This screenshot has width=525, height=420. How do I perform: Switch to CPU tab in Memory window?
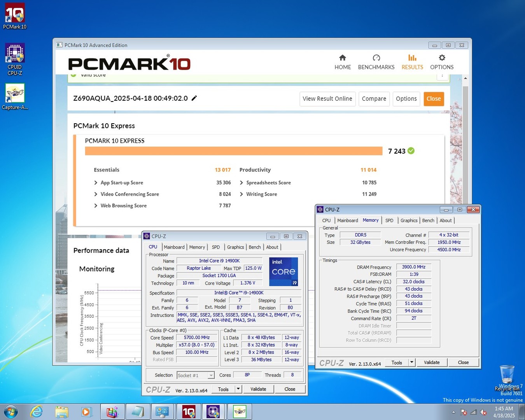point(326,220)
